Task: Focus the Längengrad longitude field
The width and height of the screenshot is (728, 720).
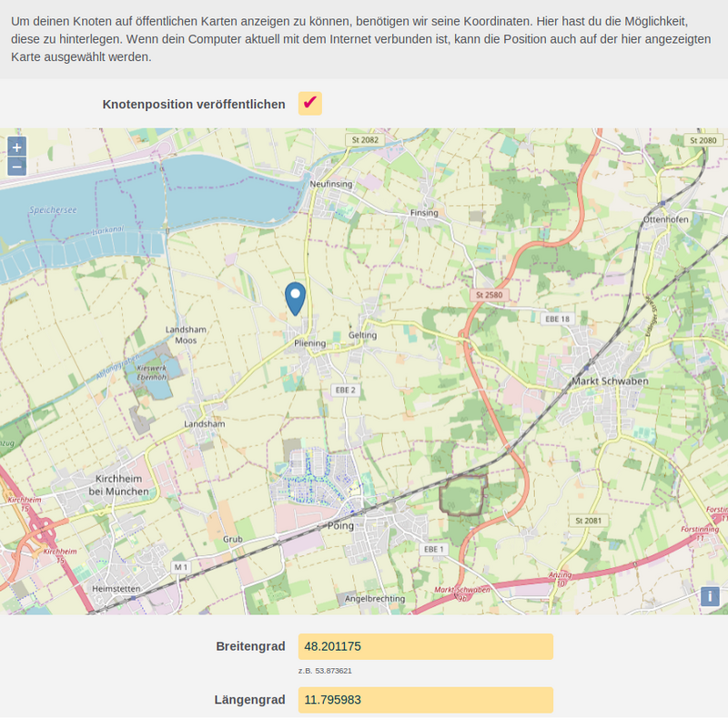Action: [425, 700]
